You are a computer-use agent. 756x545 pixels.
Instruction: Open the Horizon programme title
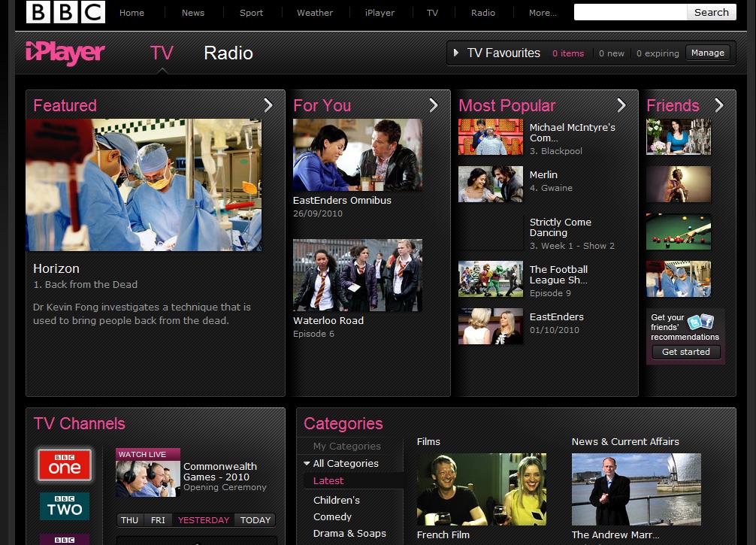pyautogui.click(x=56, y=268)
